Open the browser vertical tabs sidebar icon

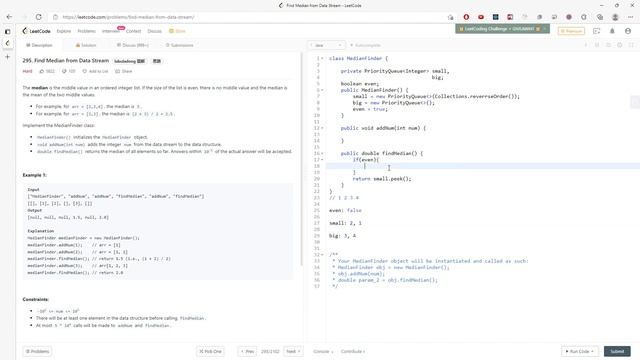coord(7,31)
